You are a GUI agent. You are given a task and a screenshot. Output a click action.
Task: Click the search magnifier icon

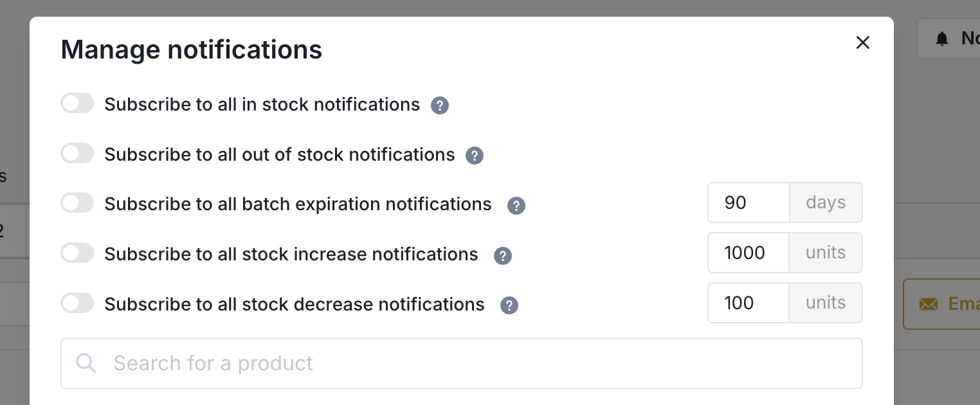pyautogui.click(x=86, y=363)
